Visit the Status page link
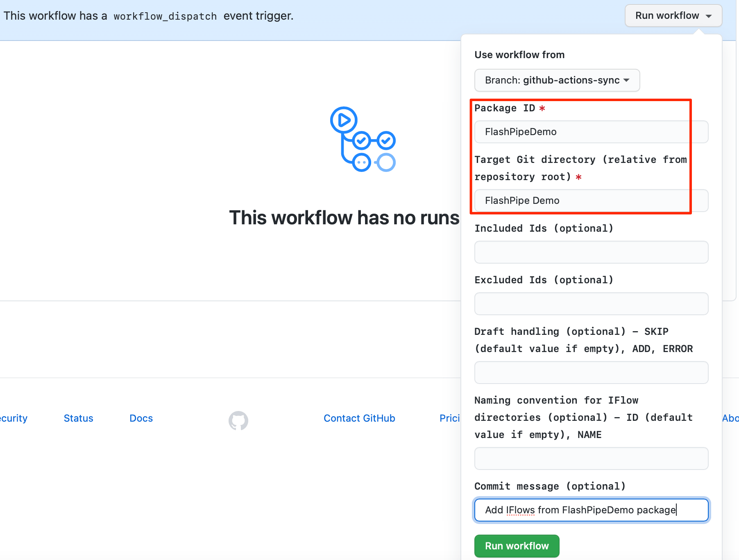Screen dimensions: 739x560 click(78, 418)
